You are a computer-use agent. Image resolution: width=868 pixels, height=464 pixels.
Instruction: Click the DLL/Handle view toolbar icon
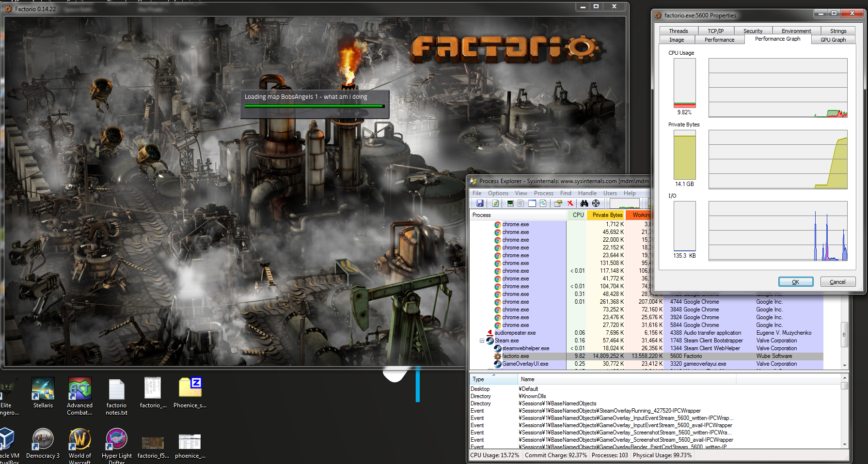pyautogui.click(x=543, y=203)
